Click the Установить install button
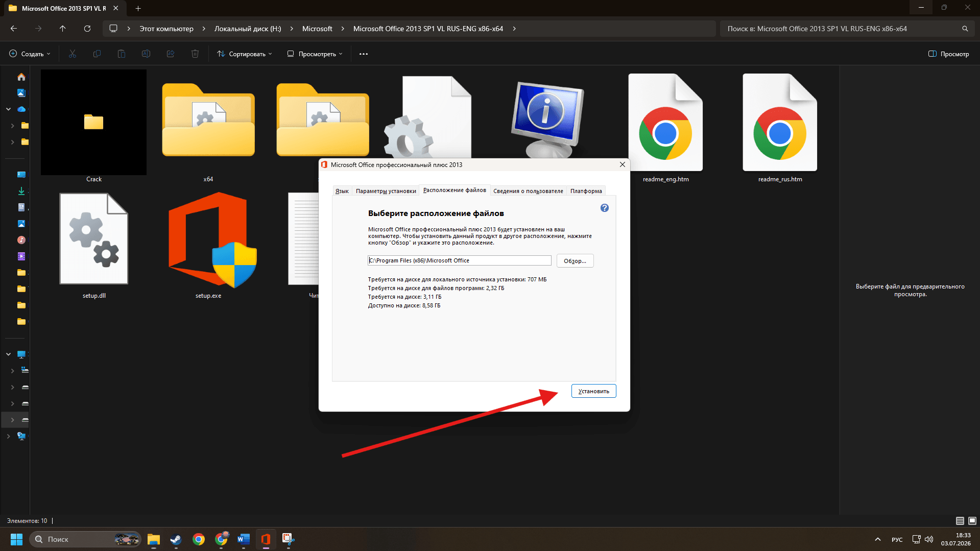This screenshot has width=980, height=551. tap(594, 391)
